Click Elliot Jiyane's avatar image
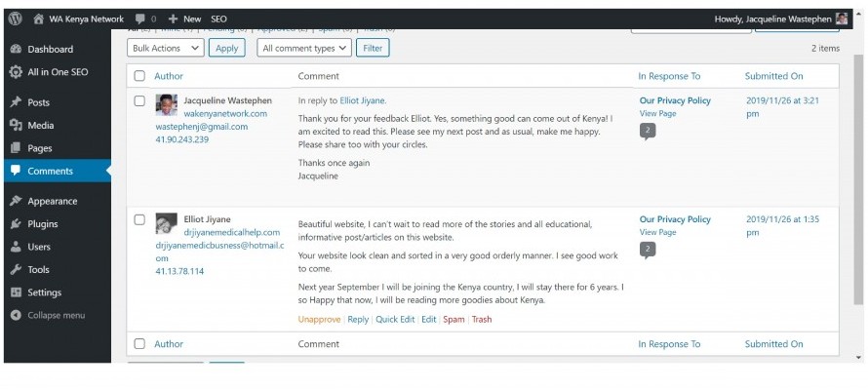Image resolution: width=868 pixels, height=390 pixels. click(166, 223)
